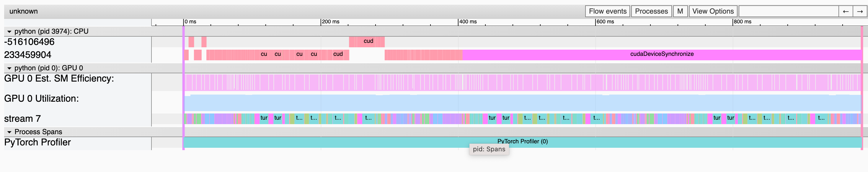Collapse the Process Spans section

tap(9, 132)
